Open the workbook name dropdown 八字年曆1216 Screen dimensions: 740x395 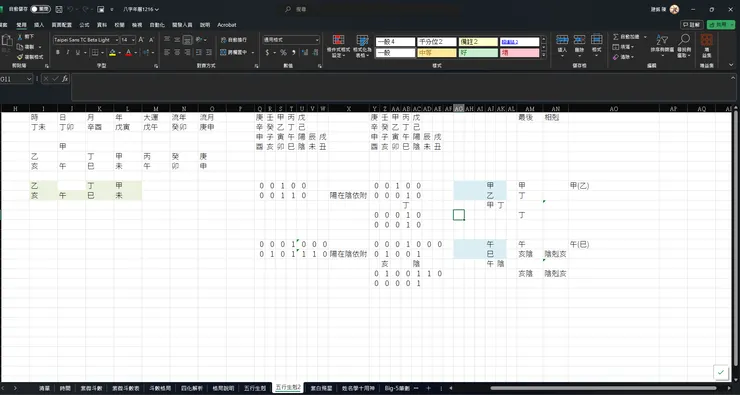click(141, 9)
